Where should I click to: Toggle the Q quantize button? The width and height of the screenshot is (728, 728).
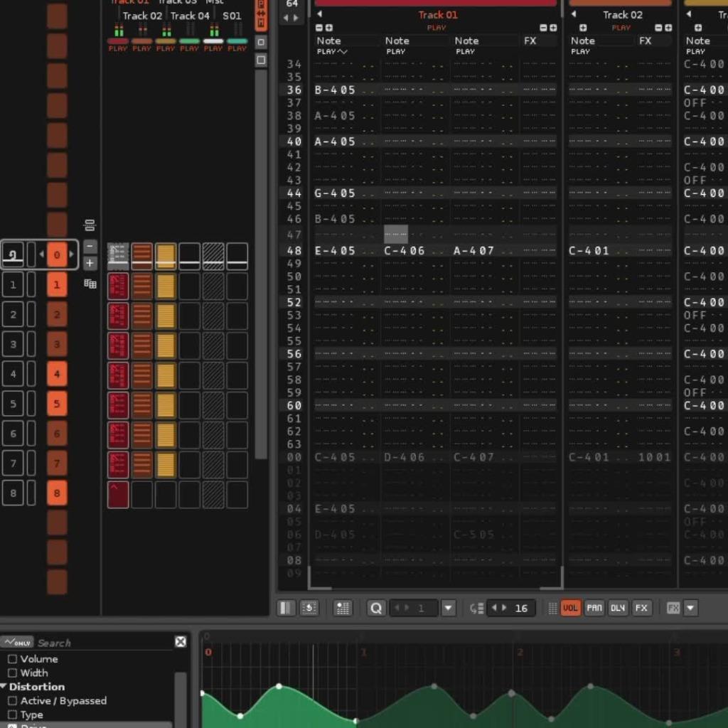pyautogui.click(x=376, y=608)
